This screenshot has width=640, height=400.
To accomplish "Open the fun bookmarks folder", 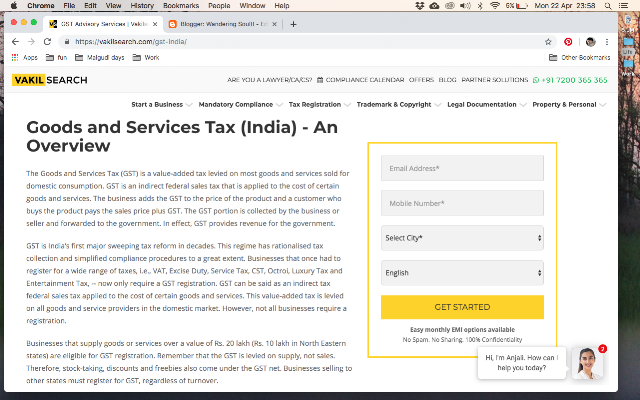I will tap(56, 58).
